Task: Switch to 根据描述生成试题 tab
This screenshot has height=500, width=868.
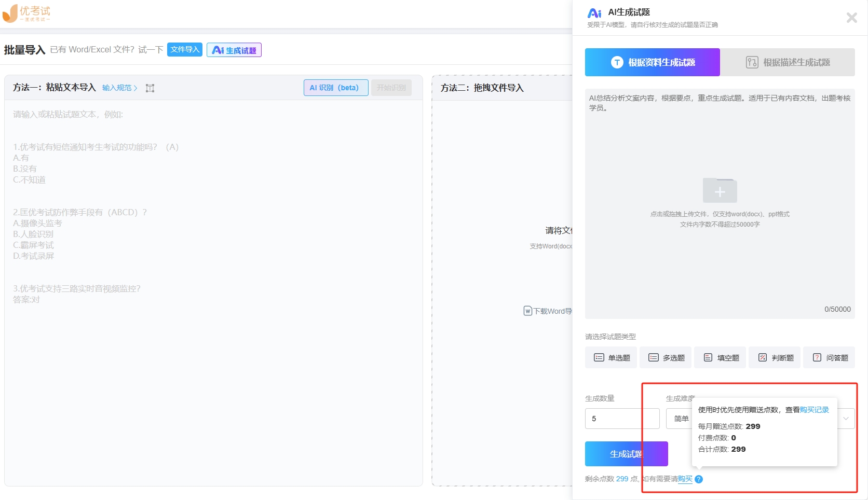Action: [x=788, y=62]
